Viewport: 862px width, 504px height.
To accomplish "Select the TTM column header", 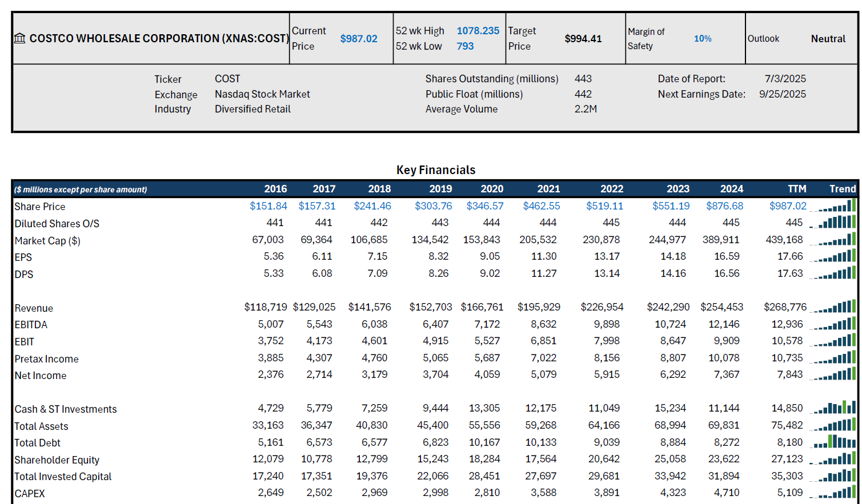I will [797, 189].
